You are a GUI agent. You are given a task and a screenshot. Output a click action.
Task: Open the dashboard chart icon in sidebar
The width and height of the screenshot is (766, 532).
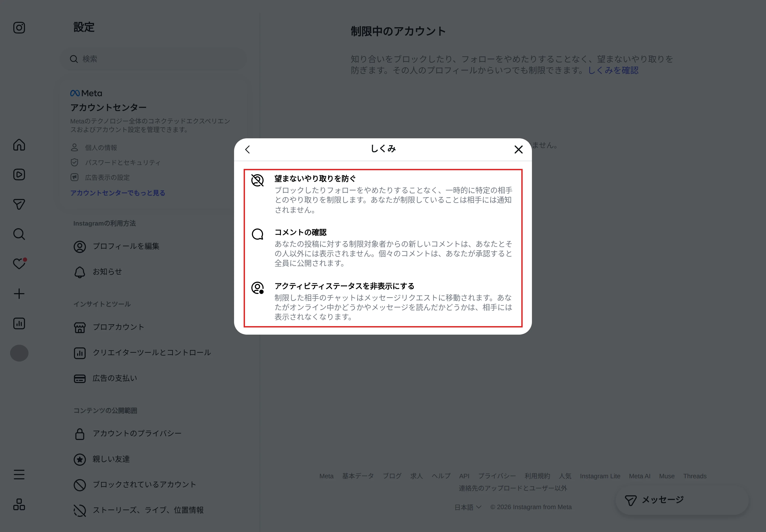point(19,323)
